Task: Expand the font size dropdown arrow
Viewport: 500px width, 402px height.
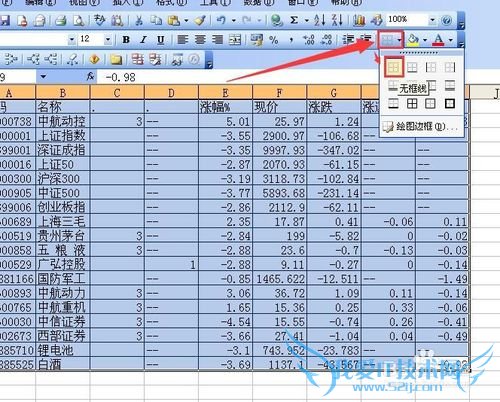Action: coord(108,40)
